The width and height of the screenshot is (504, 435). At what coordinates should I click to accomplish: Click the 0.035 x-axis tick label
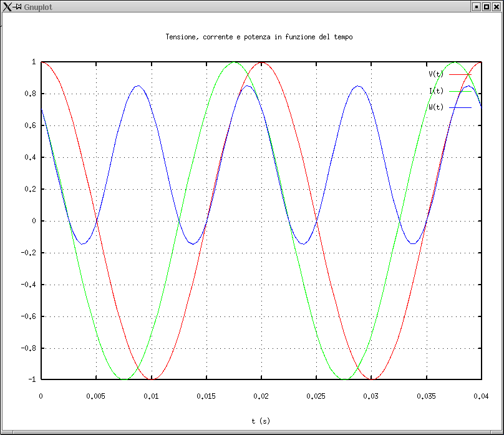point(427,396)
